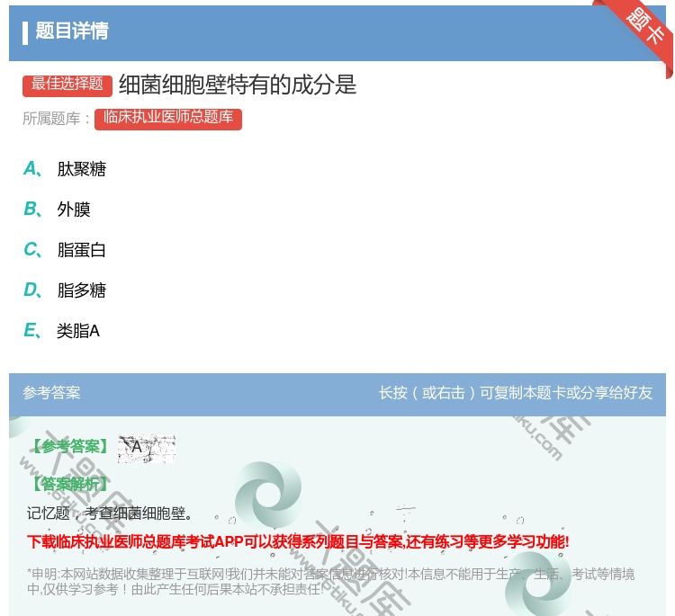The width and height of the screenshot is (675, 616).
Task: Click the red 下载临床执业医师总题库考试APP promo line
Action: point(298,541)
